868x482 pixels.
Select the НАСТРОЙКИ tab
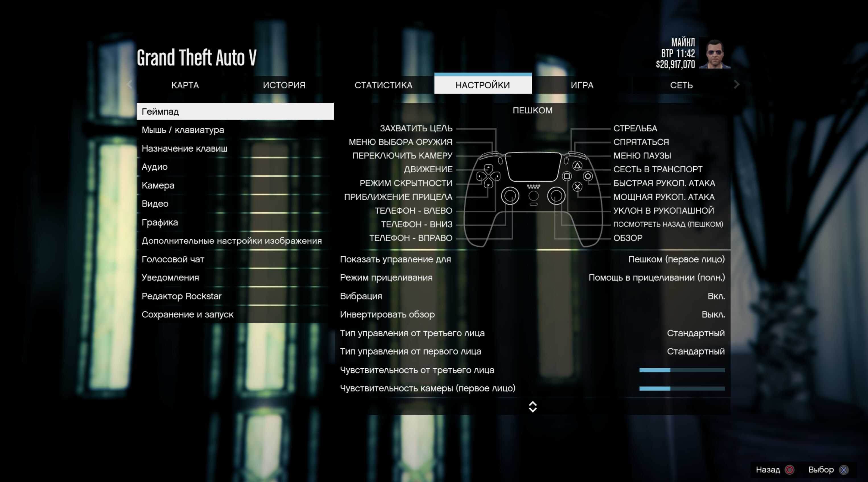483,84
